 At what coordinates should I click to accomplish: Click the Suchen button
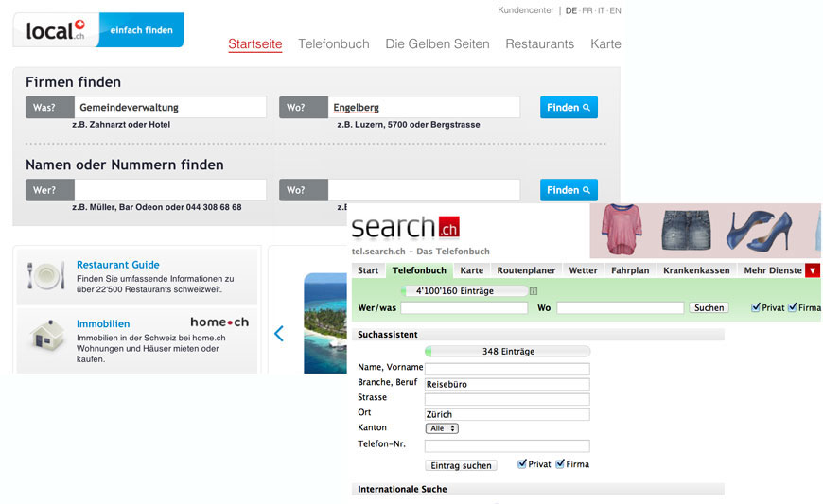(x=709, y=308)
